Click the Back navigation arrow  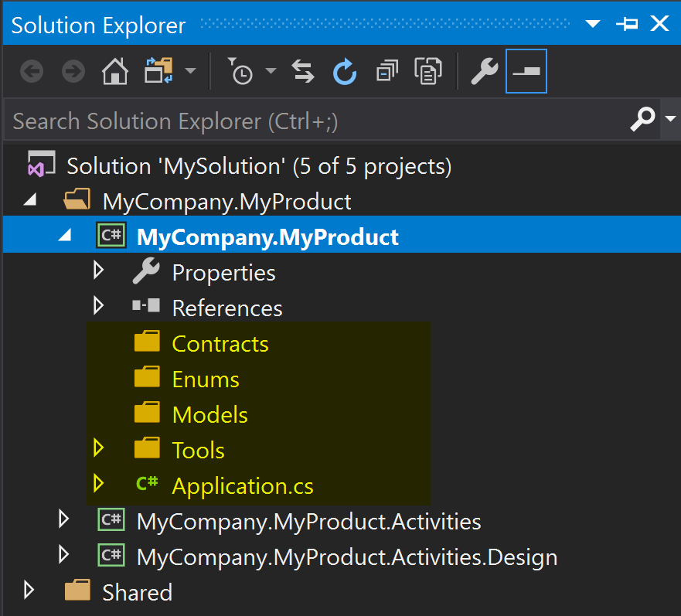32,72
